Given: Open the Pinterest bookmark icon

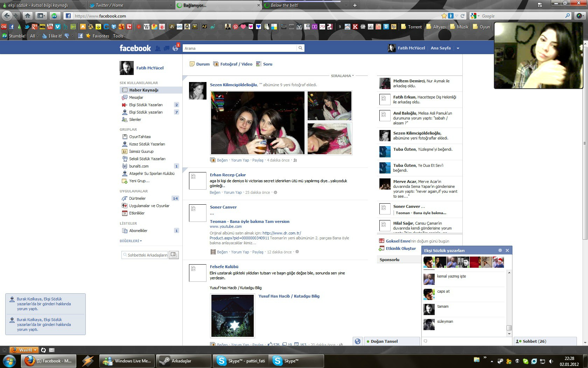Looking at the screenshot, I should [x=236, y=27].
